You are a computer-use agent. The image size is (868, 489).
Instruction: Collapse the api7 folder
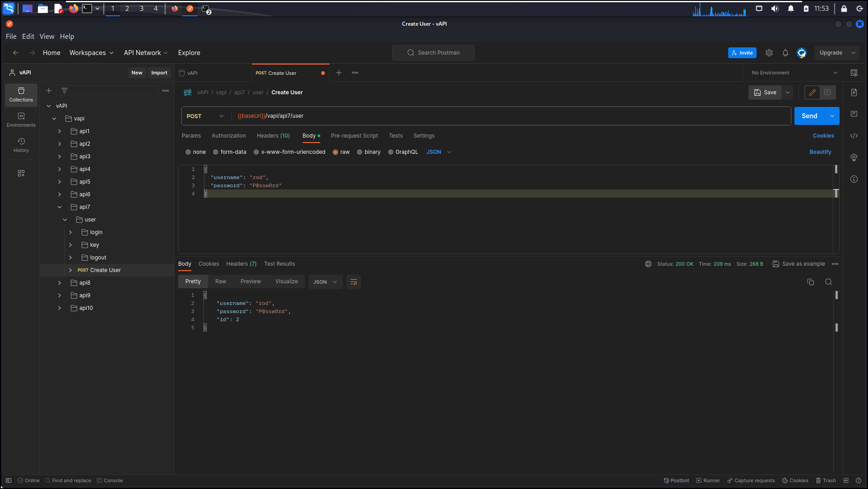[x=60, y=207]
